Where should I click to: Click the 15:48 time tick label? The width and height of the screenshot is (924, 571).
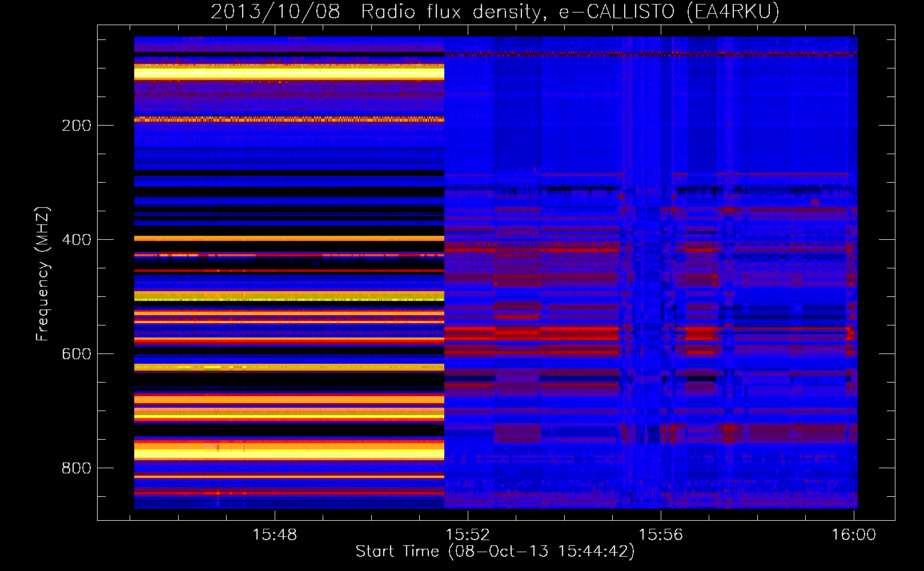275,534
